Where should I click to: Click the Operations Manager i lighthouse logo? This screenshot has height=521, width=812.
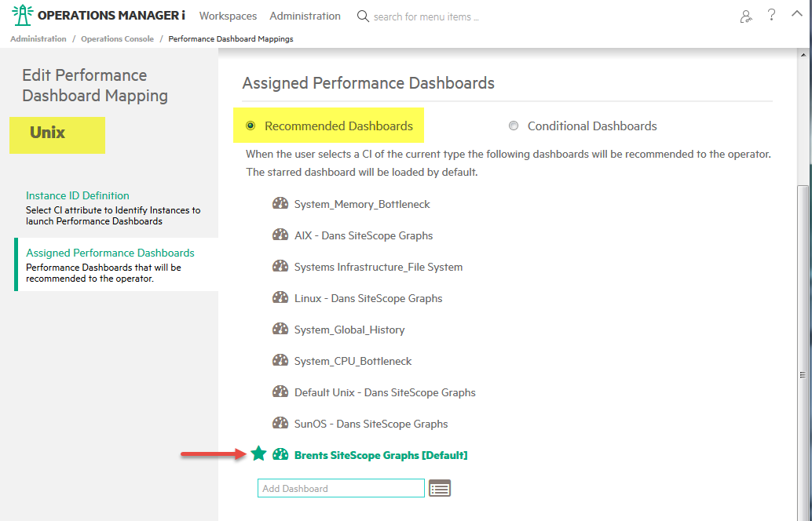click(22, 15)
